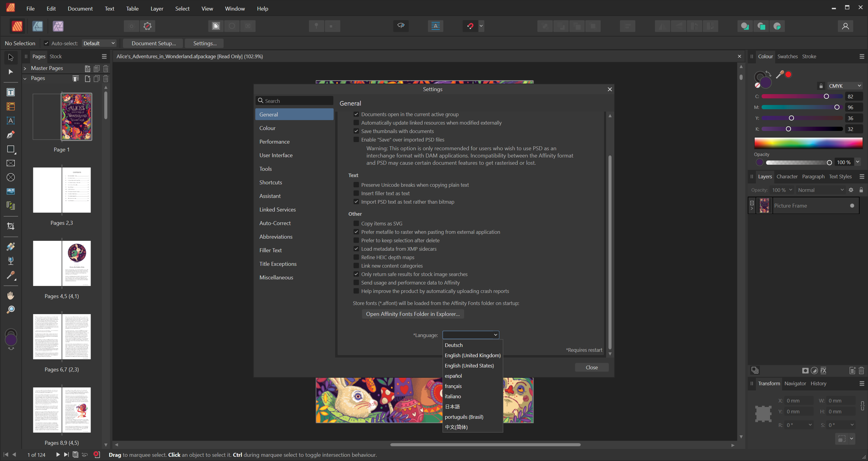868x461 pixels.
Task: Choose français from language list
Action: point(453,386)
